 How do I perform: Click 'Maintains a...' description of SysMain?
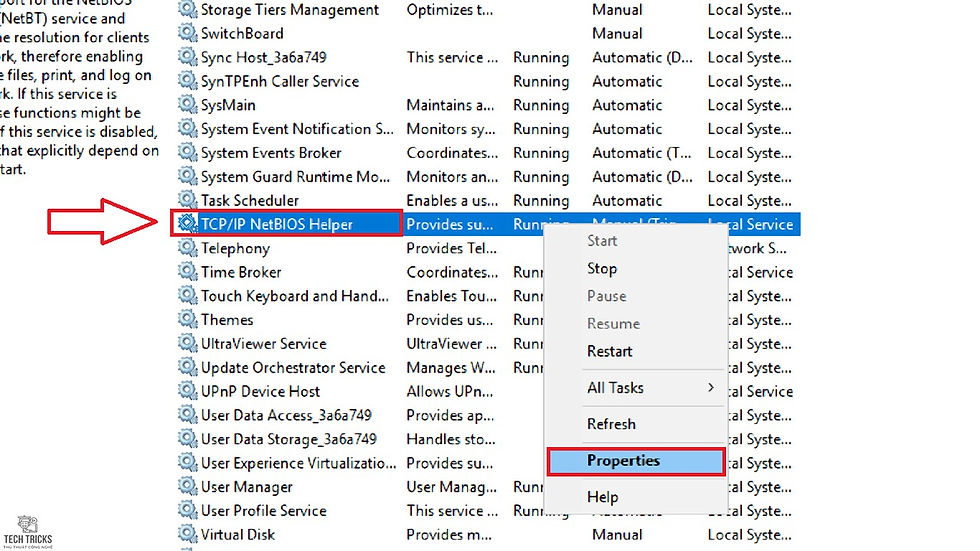(450, 105)
